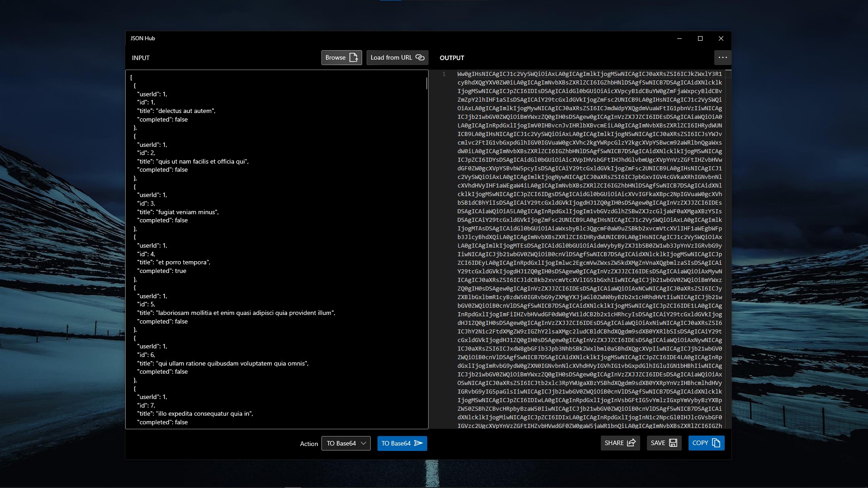Minimize the JSON Hub window
This screenshot has width=868, height=488.
[x=679, y=38]
